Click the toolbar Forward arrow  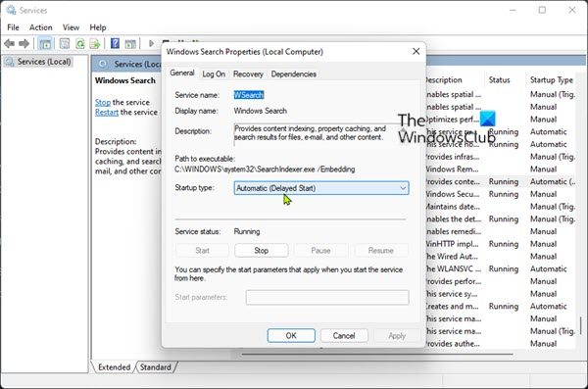tap(24, 44)
